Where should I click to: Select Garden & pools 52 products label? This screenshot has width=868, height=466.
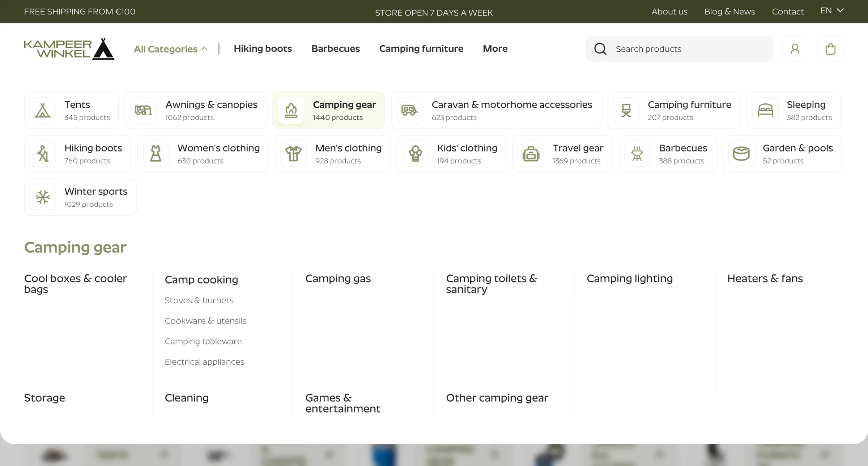797,154
